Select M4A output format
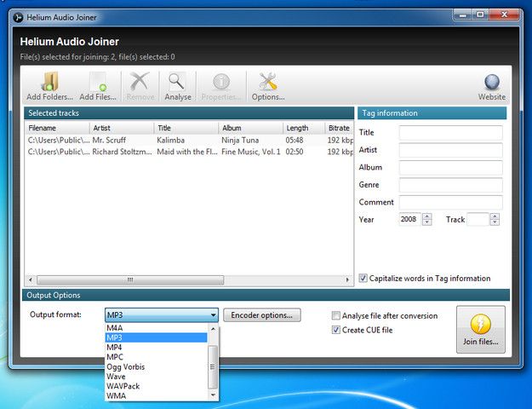The height and width of the screenshot is (409, 532). (x=157, y=328)
